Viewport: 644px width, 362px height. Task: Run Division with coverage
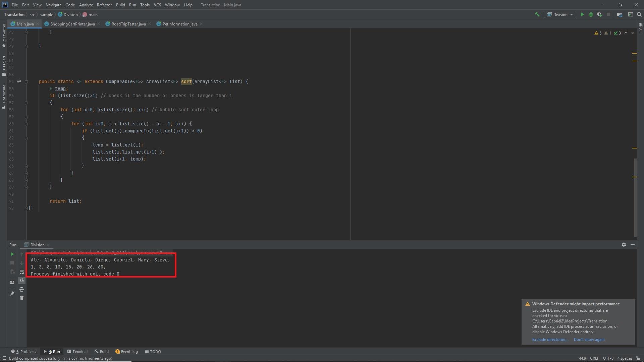coord(599,14)
